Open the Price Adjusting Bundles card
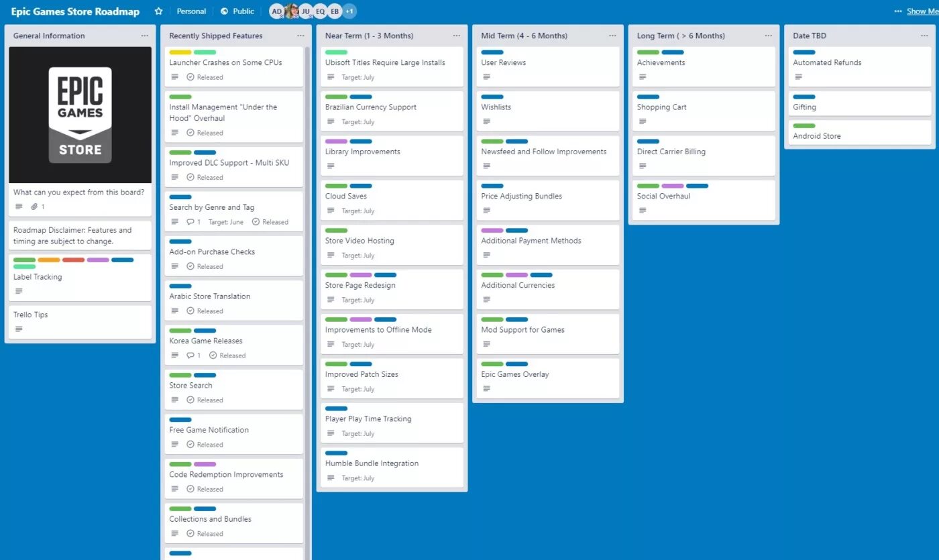 [547, 200]
